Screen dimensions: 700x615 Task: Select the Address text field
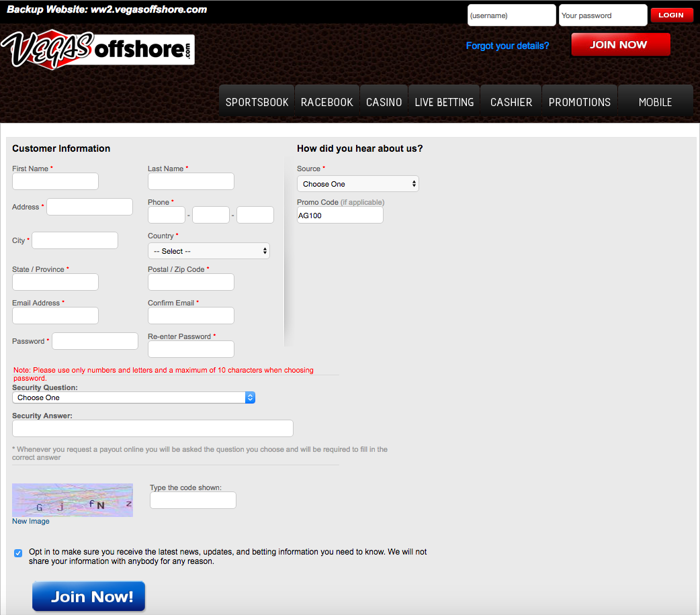90,207
